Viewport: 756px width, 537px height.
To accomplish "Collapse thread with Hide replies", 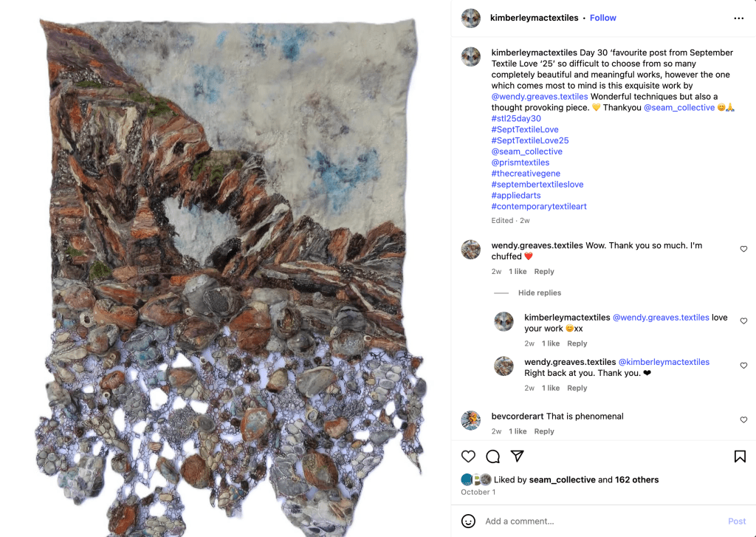I will [540, 293].
